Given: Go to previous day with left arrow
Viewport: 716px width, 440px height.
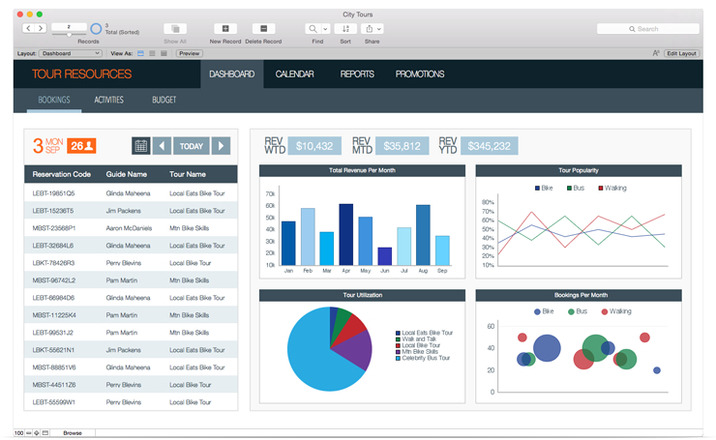Looking at the screenshot, I should 162,146.
